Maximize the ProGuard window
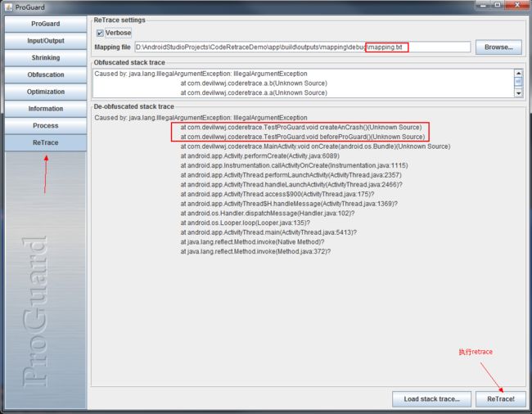This screenshot has height=414, width=532. click(498, 5)
